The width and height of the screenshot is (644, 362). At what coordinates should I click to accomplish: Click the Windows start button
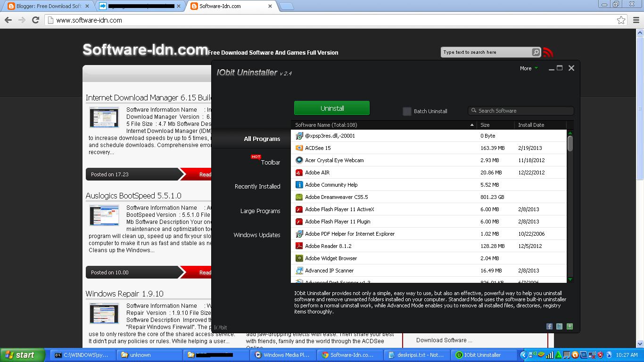pyautogui.click(x=22, y=355)
